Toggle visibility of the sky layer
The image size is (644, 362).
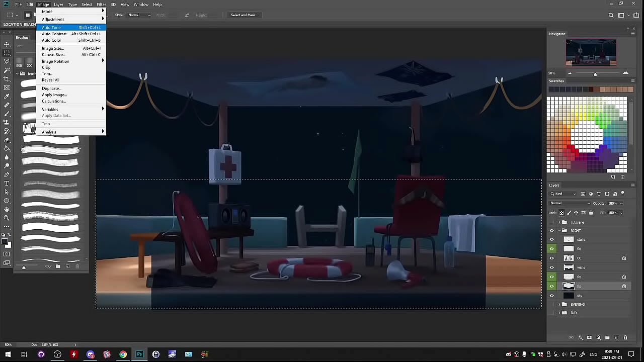(552, 296)
